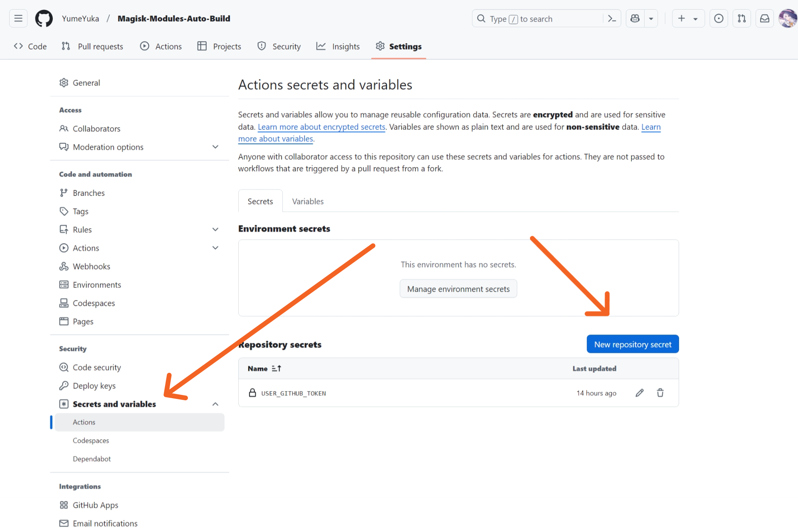The width and height of the screenshot is (798, 532).
Task: Open the issues icon in header
Action: [x=719, y=19]
